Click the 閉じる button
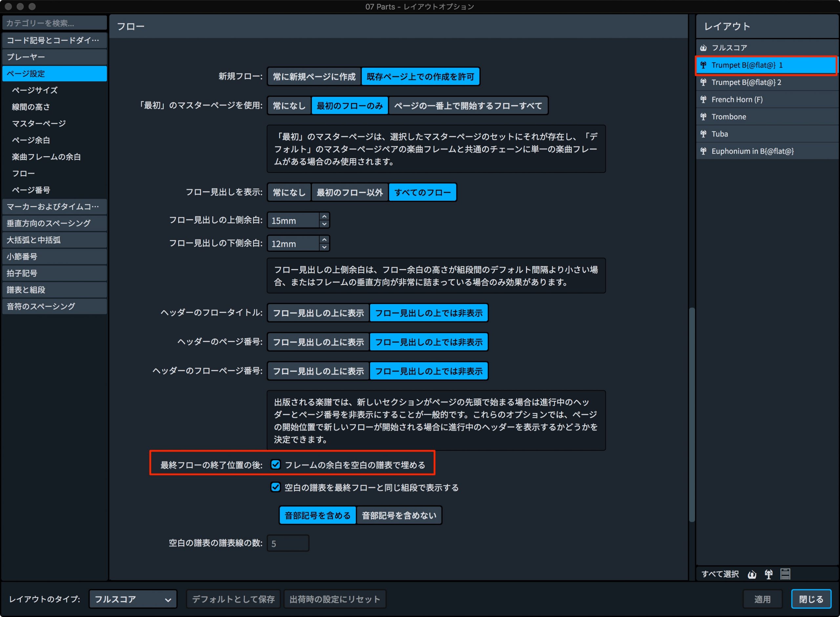The image size is (840, 617). coord(811,599)
